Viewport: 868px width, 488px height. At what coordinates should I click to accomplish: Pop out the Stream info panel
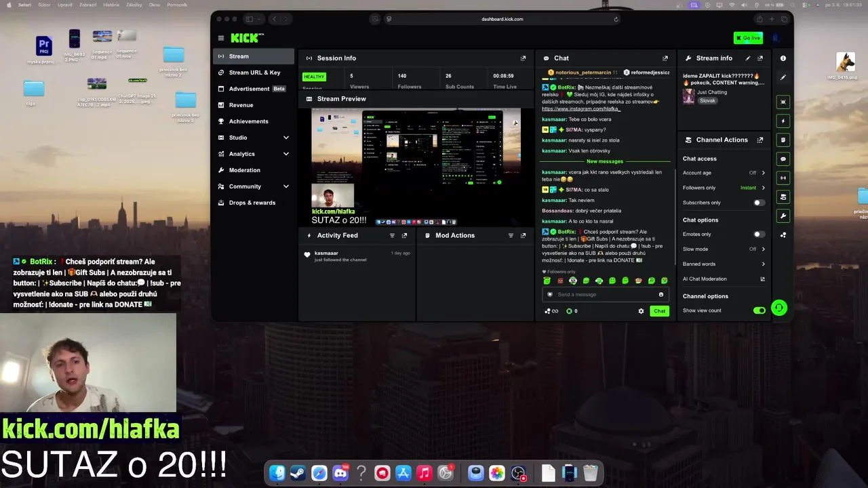(760, 58)
